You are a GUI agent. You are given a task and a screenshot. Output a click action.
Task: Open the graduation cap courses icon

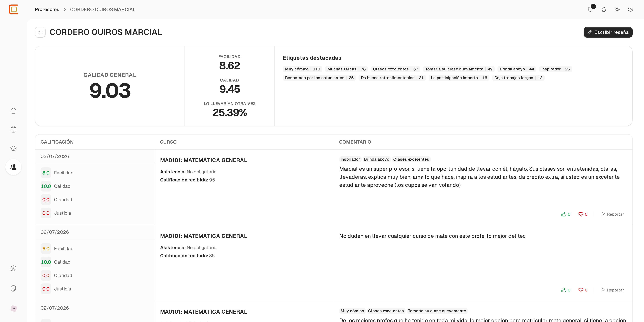click(13, 148)
